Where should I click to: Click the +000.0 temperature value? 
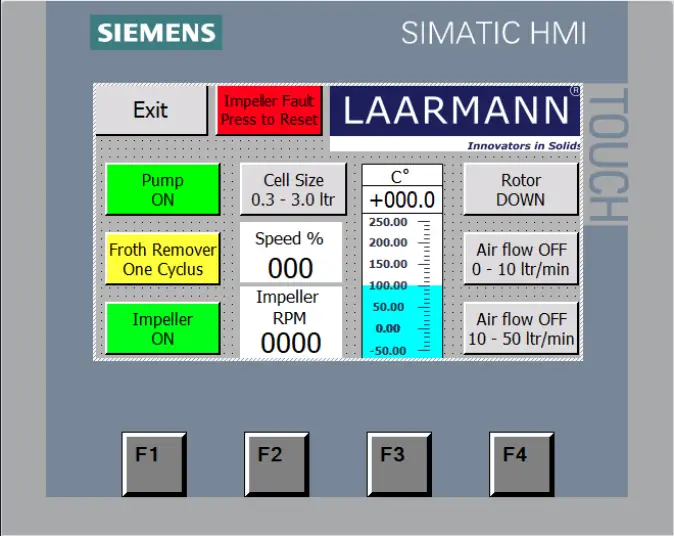(402, 200)
